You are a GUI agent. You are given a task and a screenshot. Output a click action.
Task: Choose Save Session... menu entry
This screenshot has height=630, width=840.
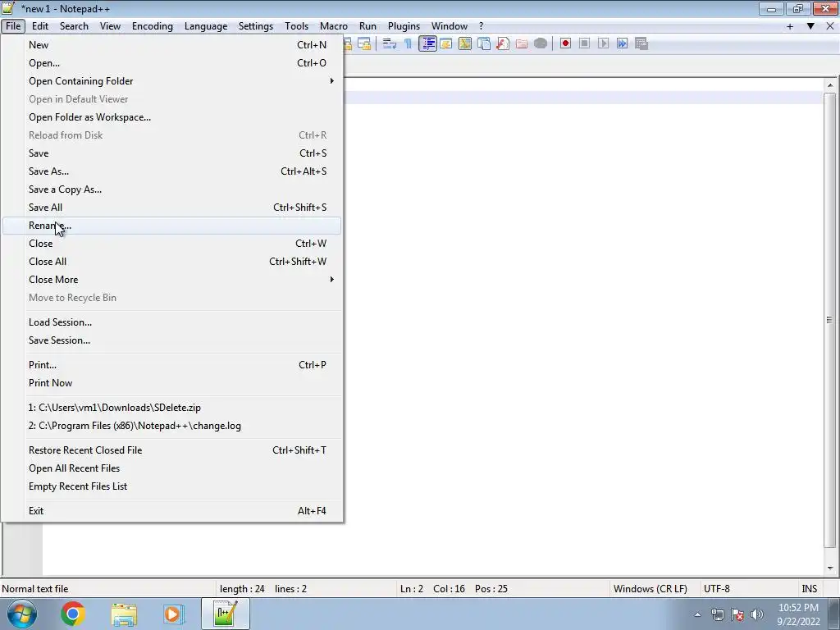coord(171,340)
